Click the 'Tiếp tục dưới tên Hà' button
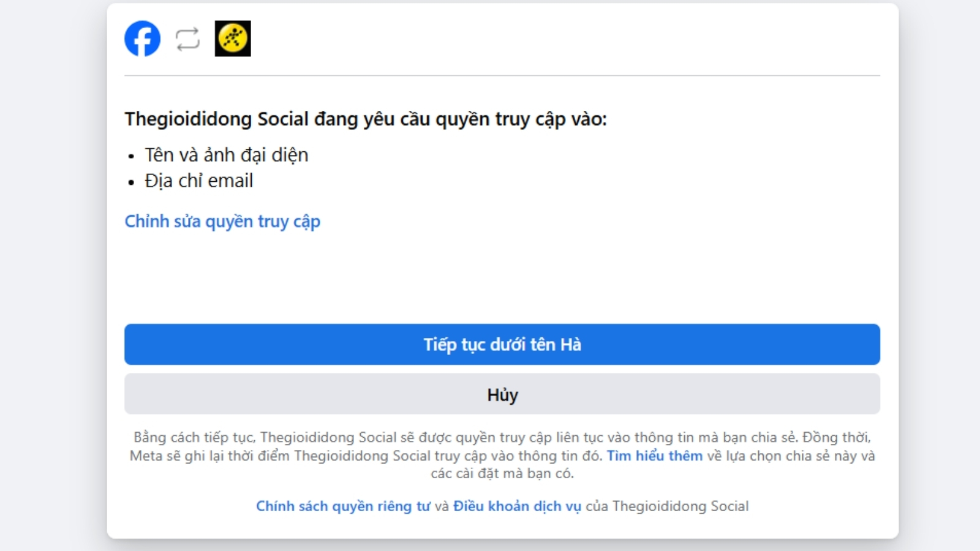This screenshot has width=980, height=551. (502, 344)
